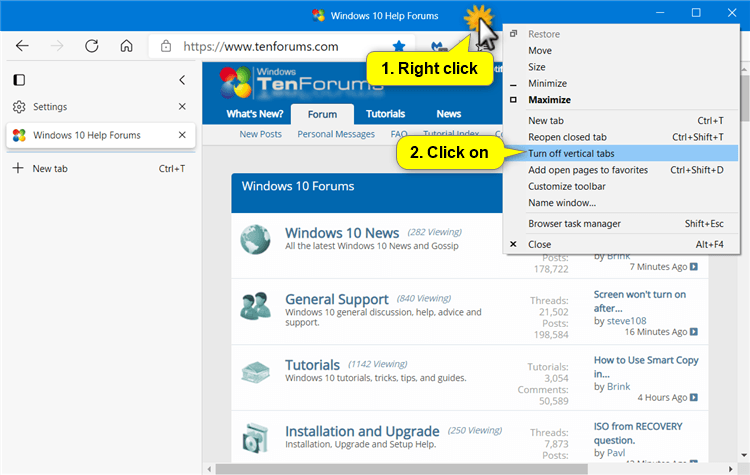This screenshot has height=475, width=750.
Task: Click the window Maximize button in title bar
Action: (x=696, y=13)
